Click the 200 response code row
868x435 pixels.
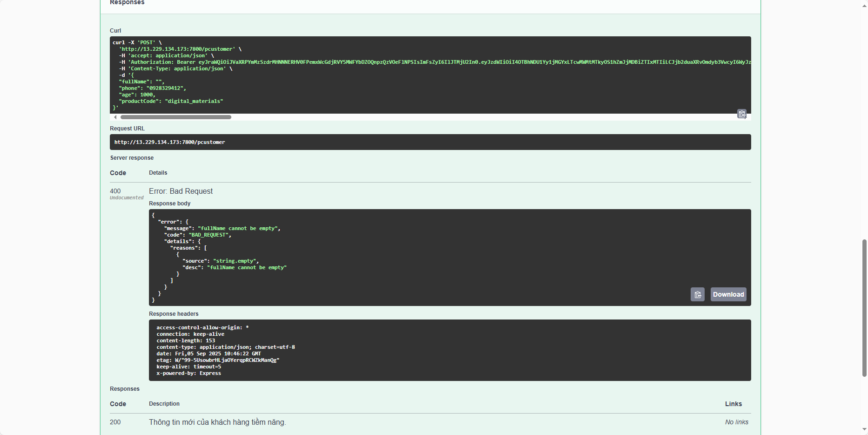click(x=115, y=422)
